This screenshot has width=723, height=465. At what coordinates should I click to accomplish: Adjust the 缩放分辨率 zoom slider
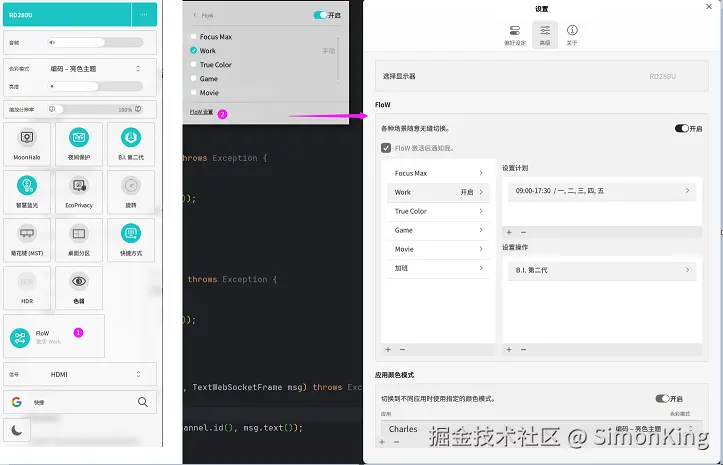coord(95,109)
